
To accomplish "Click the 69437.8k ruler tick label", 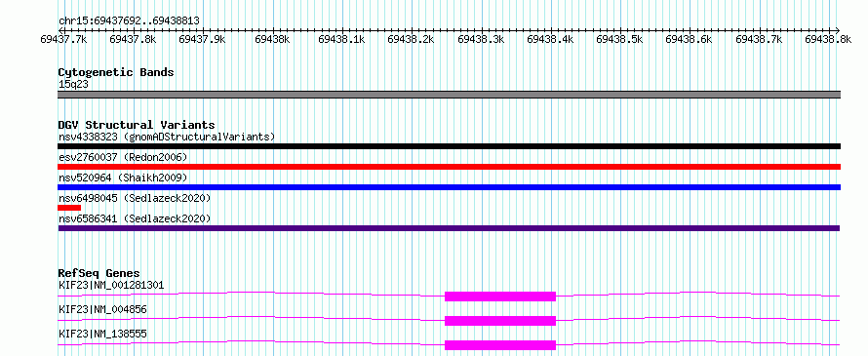I will [x=133, y=39].
